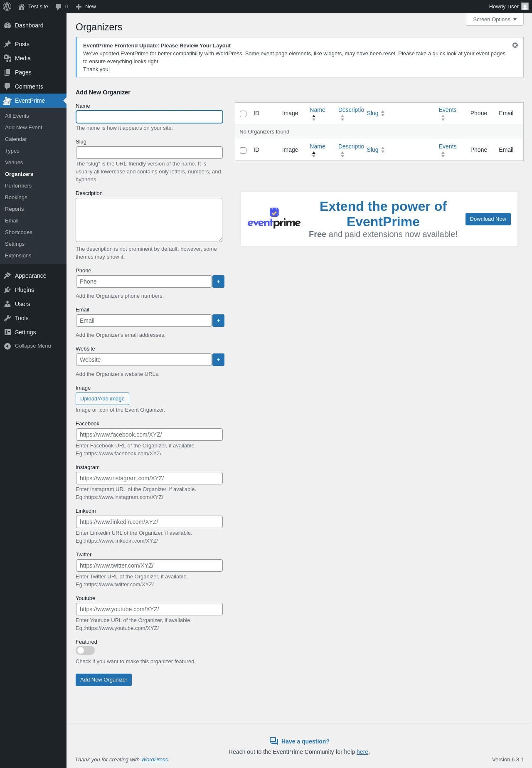Click the Tools wrench icon
This screenshot has width=532, height=768.
[7, 318]
